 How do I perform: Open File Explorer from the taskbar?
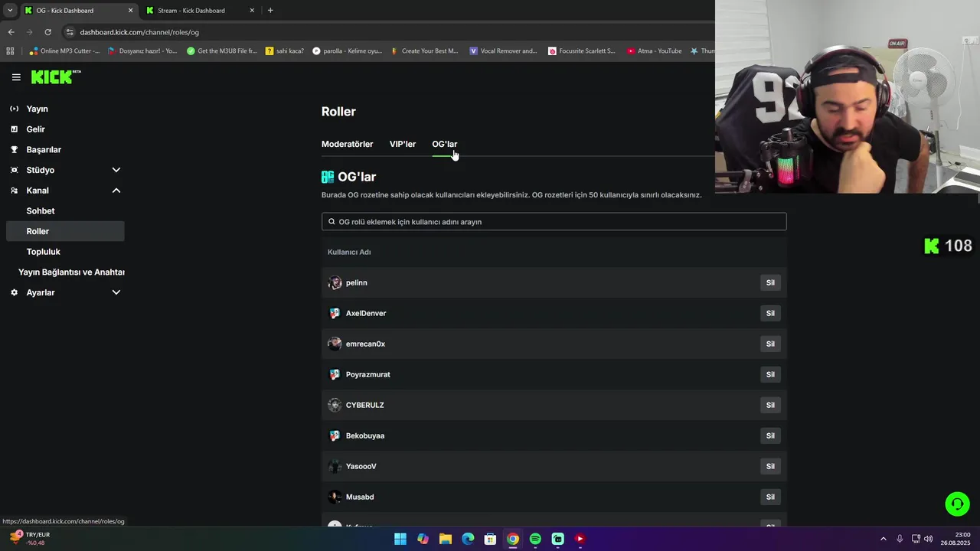click(446, 539)
